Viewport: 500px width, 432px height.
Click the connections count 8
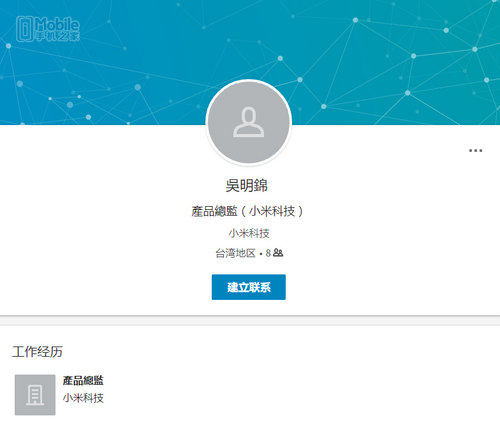tap(268, 253)
